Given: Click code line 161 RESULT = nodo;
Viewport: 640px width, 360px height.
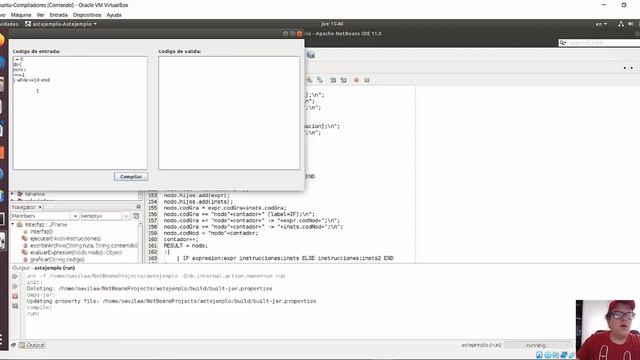Looking at the screenshot, I should coord(186,246).
